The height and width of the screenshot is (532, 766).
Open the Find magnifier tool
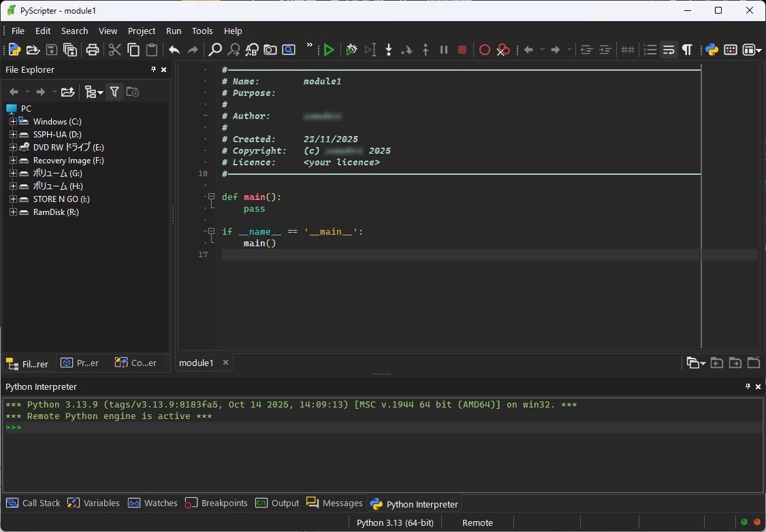[x=215, y=50]
